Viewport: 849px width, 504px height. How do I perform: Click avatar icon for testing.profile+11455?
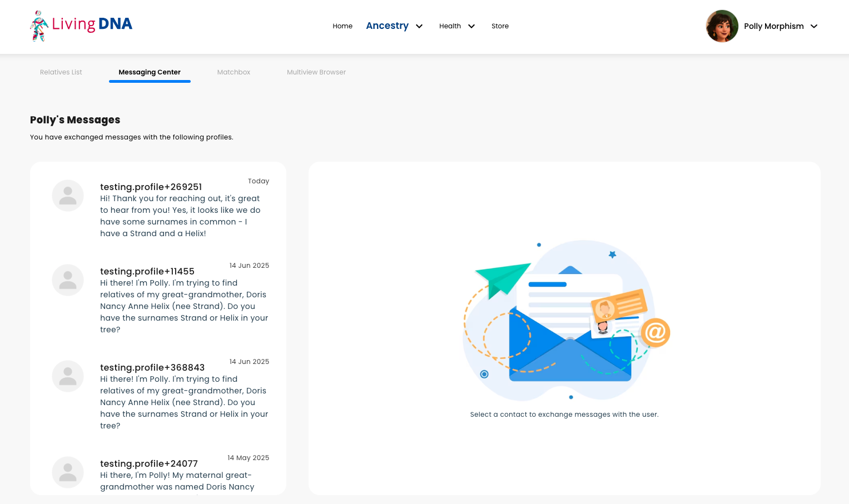(68, 280)
